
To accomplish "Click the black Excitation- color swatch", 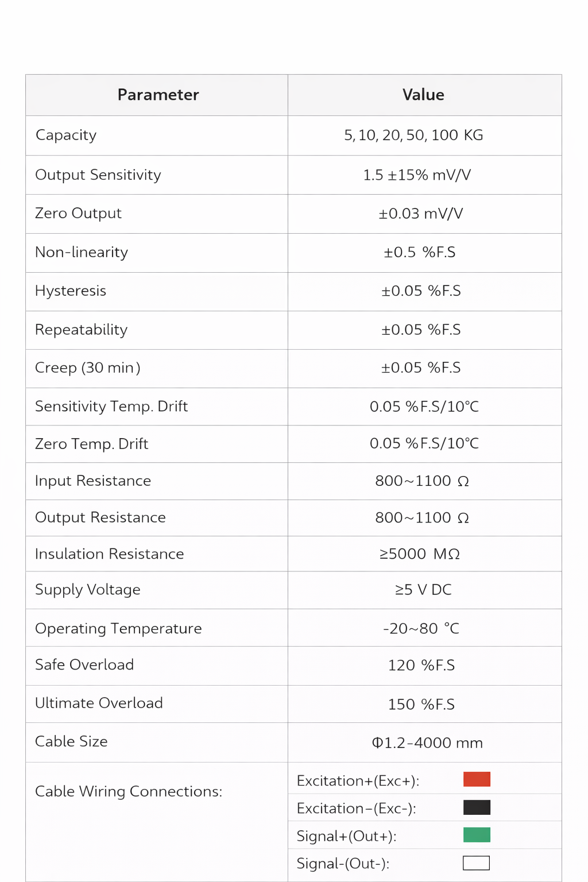I will click(x=477, y=807).
